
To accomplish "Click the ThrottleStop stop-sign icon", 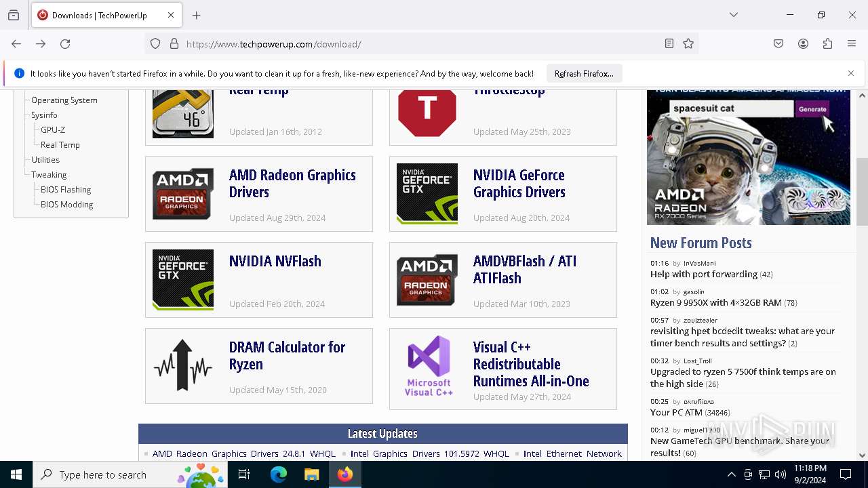I will (427, 114).
